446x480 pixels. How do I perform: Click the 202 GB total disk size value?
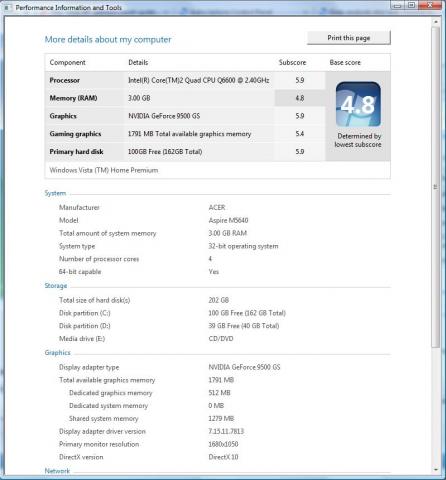tap(219, 300)
